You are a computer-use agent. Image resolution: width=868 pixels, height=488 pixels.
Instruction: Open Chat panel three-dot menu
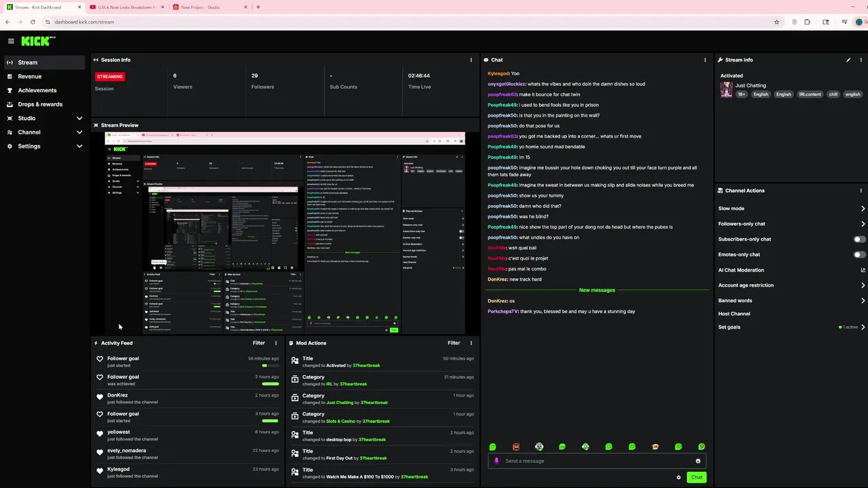point(705,60)
